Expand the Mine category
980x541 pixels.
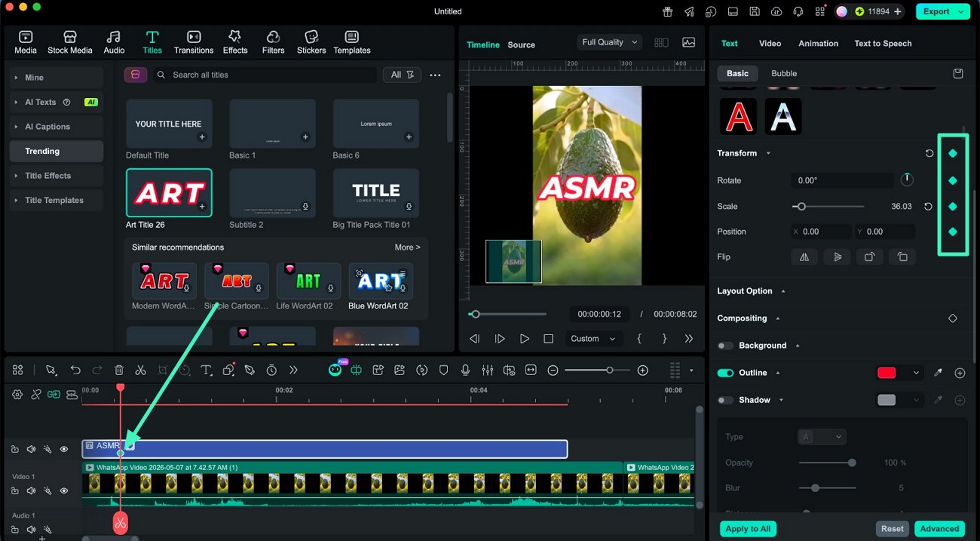point(57,77)
